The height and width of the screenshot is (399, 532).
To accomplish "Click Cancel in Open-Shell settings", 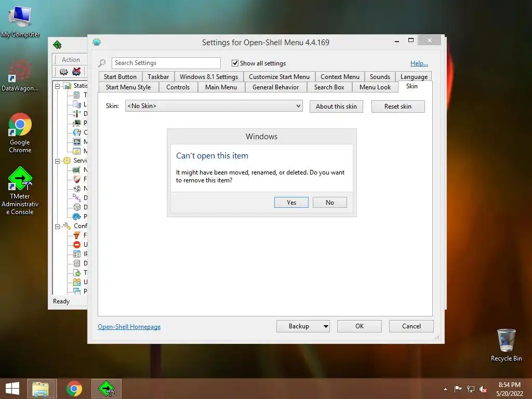I will coord(411,326).
